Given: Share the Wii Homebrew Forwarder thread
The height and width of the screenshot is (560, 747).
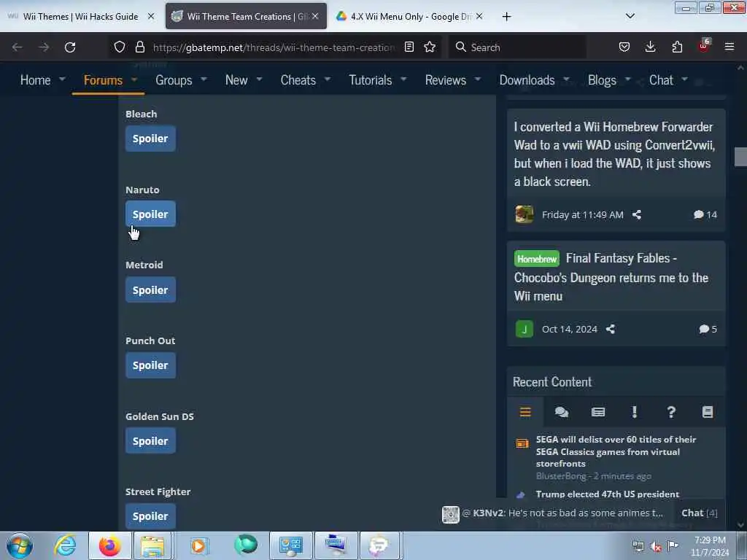Looking at the screenshot, I should coord(636,215).
